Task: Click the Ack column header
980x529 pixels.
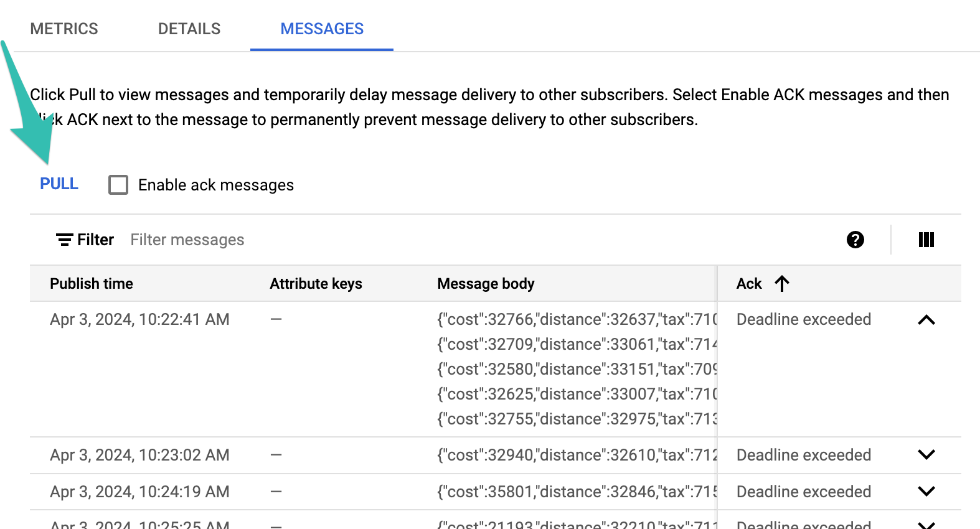Action: [749, 284]
